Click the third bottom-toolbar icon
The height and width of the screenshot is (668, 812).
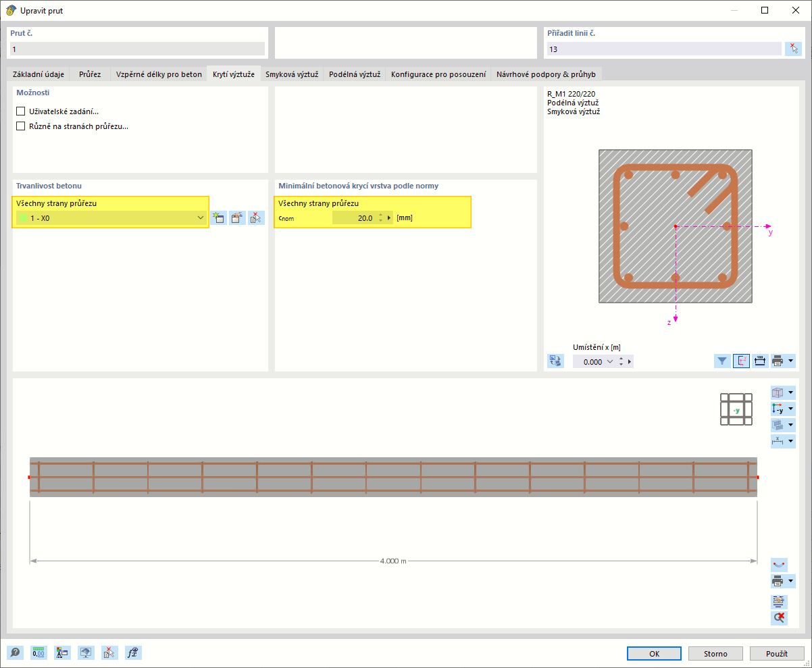click(62, 652)
